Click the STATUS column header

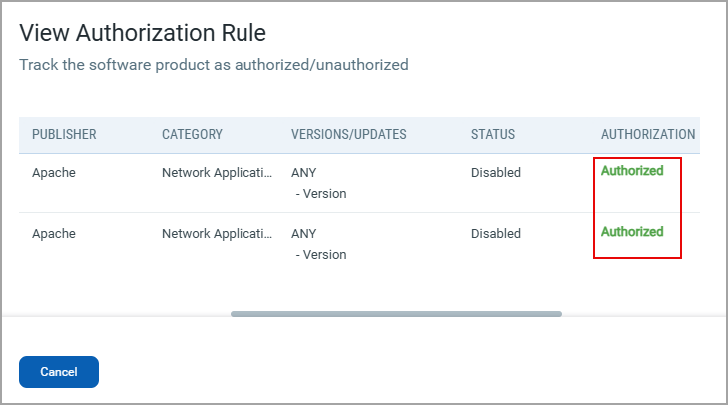pos(493,134)
